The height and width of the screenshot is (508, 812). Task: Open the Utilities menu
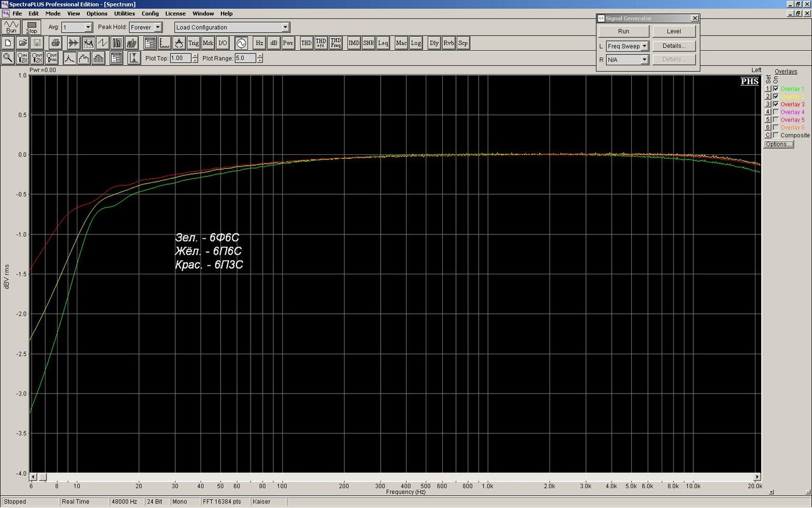tap(124, 13)
